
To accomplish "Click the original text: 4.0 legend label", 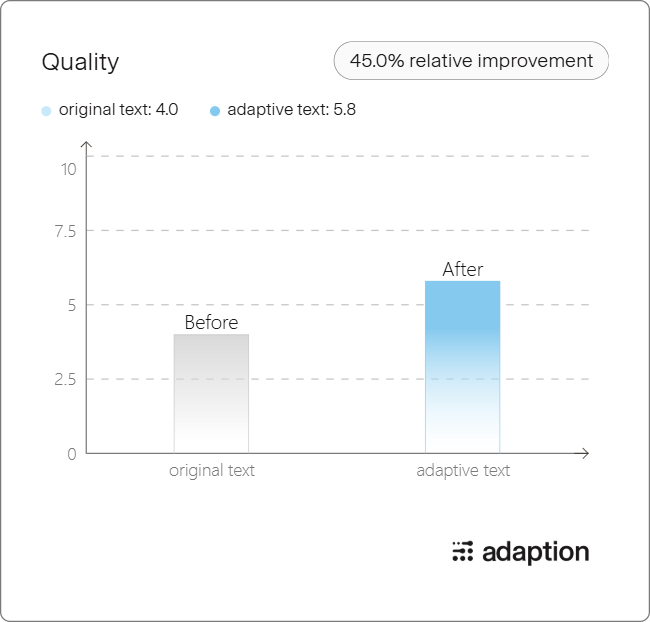I will 119,110.
